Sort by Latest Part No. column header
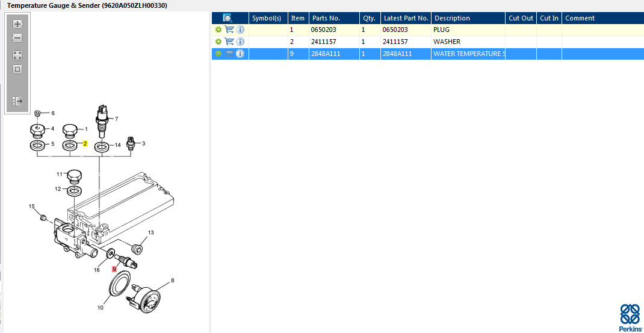The image size is (644, 333). pyautogui.click(x=406, y=18)
